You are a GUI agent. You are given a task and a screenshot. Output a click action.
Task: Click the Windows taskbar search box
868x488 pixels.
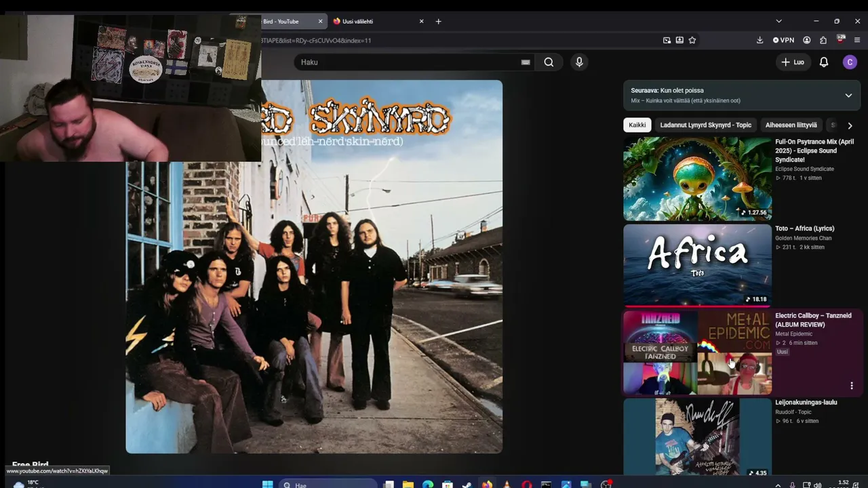[327, 485]
